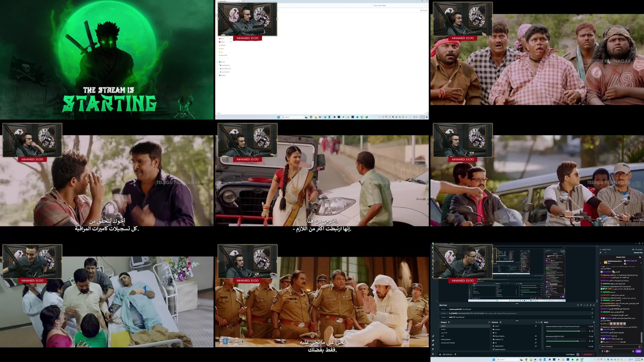Select Network in Explorer navigation pane
Screen dimensions: 644x362
tap(223, 75)
